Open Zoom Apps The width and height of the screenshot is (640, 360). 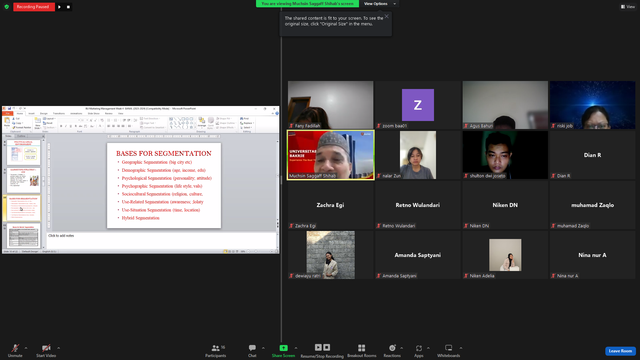(419, 350)
